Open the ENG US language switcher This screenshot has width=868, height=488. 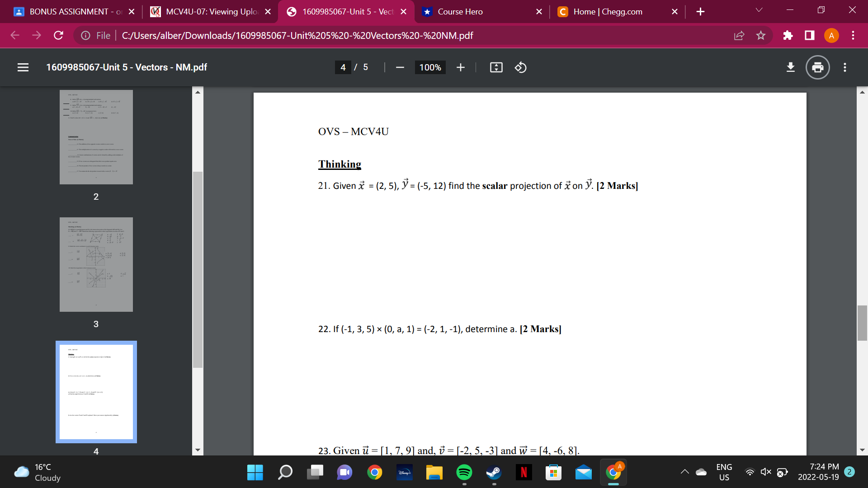coord(725,472)
